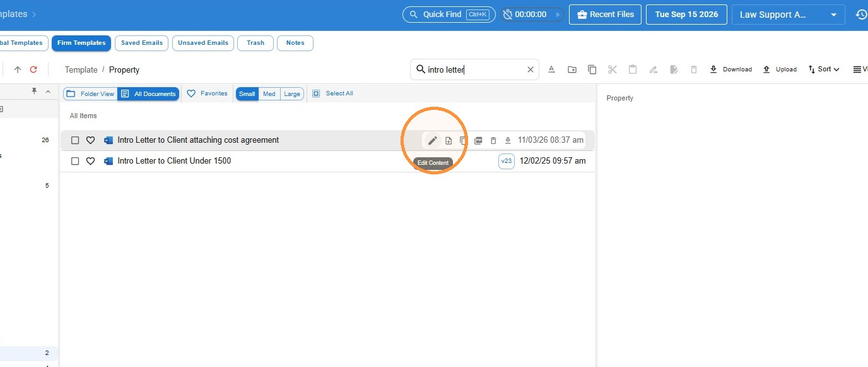This screenshot has height=367, width=868.
Task: Switch to All Documents view
Action: tap(148, 93)
